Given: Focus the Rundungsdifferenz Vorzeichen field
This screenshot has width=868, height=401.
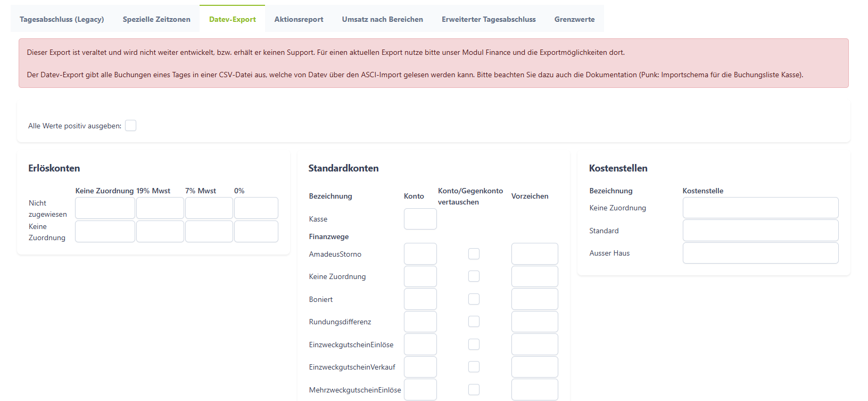Looking at the screenshot, I should pyautogui.click(x=535, y=322).
